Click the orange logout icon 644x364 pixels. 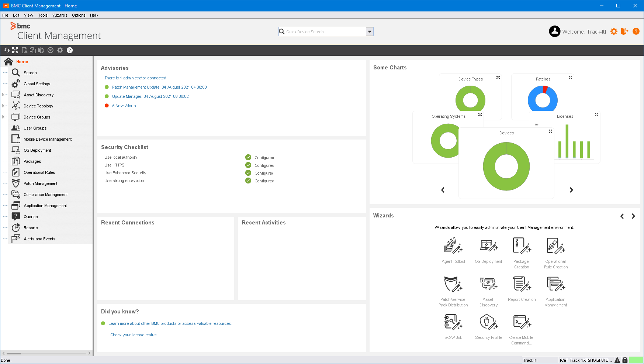click(624, 31)
